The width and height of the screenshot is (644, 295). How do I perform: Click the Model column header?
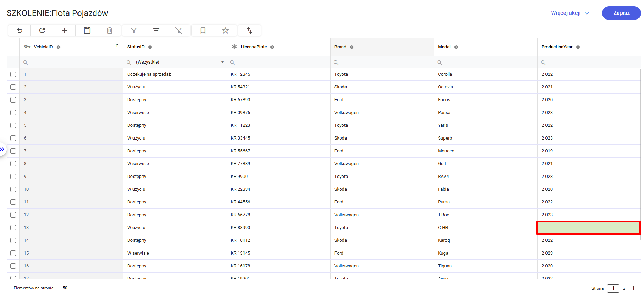(444, 47)
